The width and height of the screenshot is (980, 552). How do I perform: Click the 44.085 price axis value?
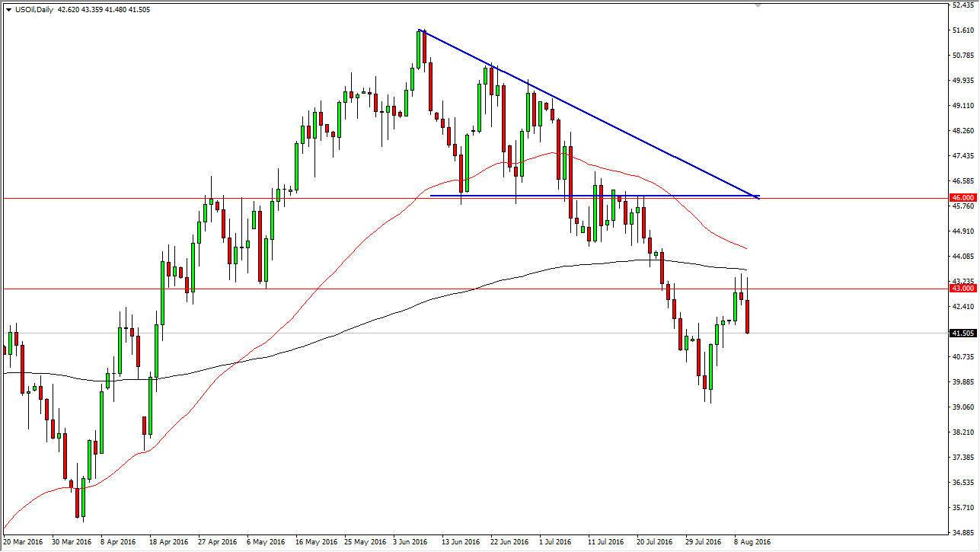coord(963,256)
